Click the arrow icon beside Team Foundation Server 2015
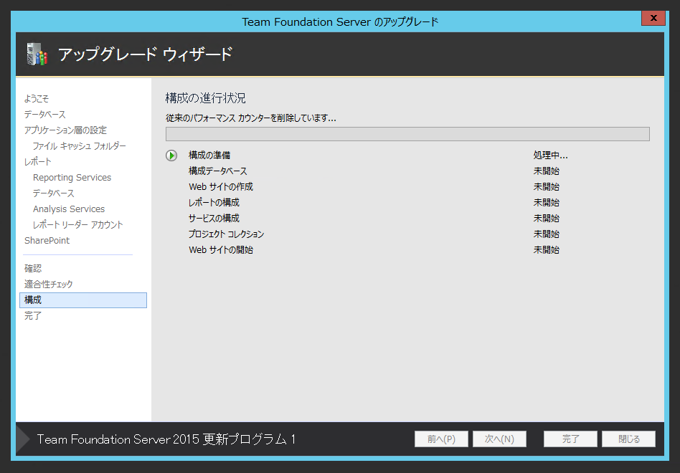 click(23, 439)
